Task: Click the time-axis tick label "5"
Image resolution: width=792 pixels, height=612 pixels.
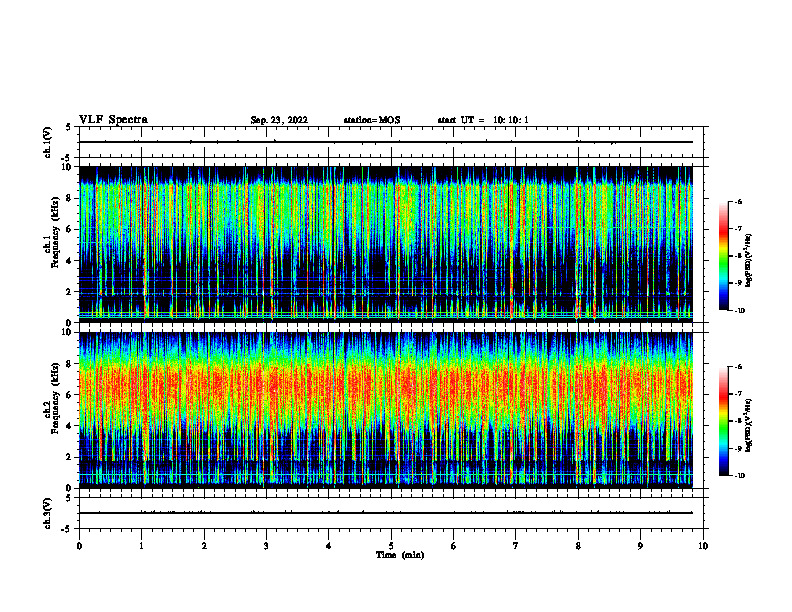Action: 391,546
